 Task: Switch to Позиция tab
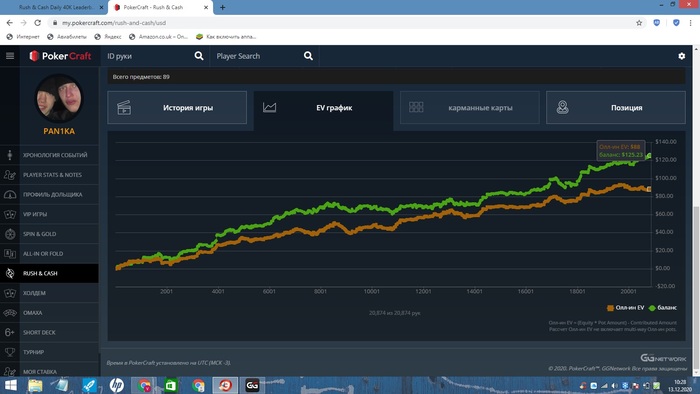click(x=616, y=108)
